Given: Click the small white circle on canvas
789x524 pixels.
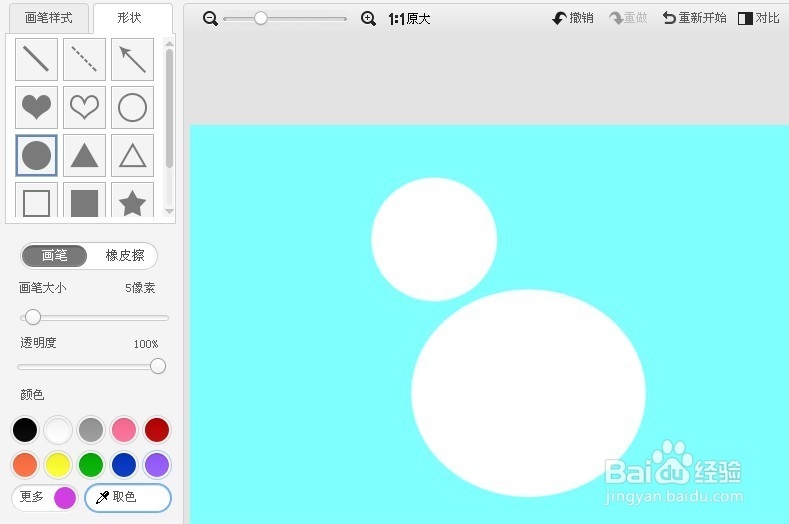Looking at the screenshot, I should tap(434, 239).
